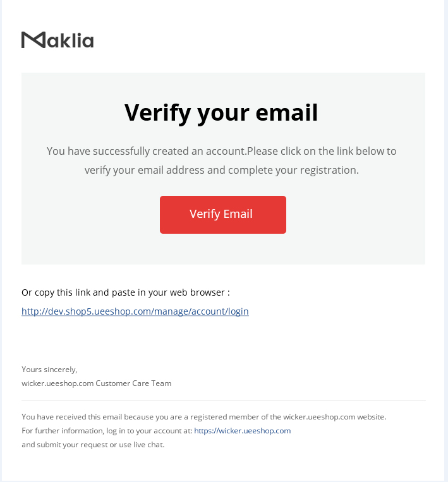Screen dimensions: 448x482
Task: Click the "verify your email address and complete" line
Action: click(190, 171)
